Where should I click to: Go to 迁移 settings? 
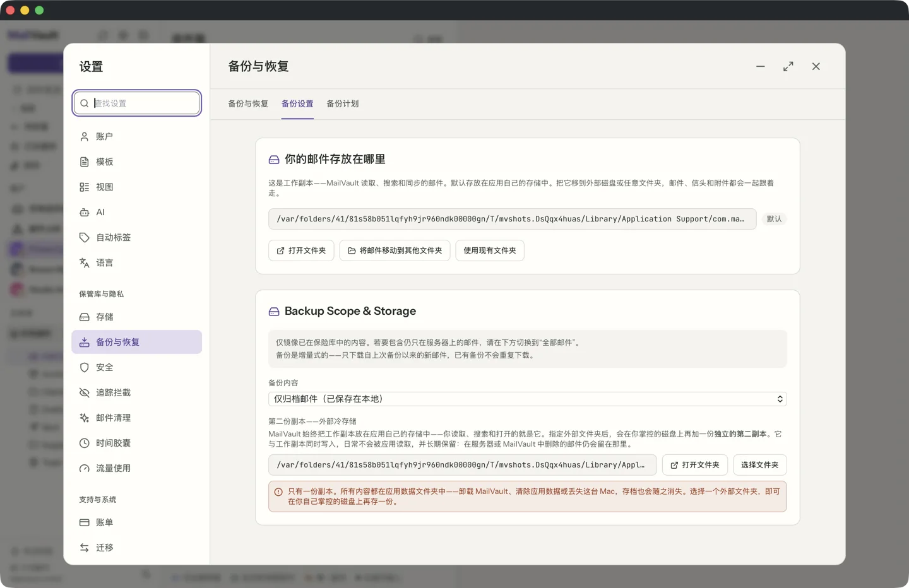136,548
